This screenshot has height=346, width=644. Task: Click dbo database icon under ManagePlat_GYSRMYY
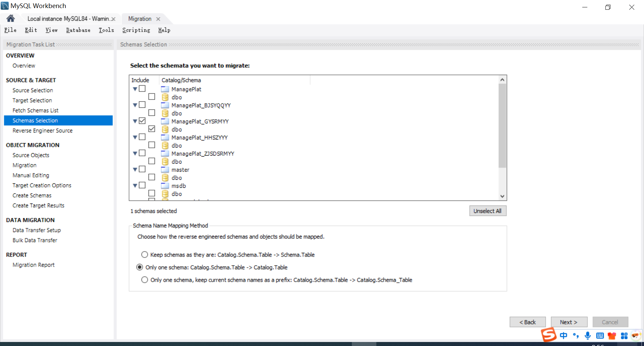tap(165, 129)
